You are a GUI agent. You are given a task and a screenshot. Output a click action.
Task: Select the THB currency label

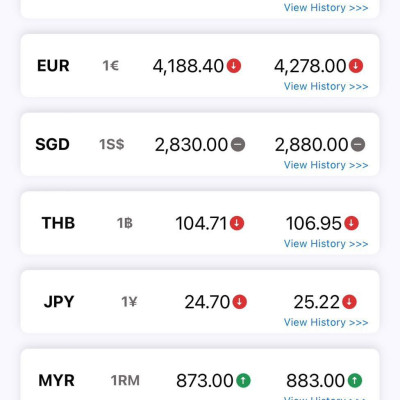[58, 223]
